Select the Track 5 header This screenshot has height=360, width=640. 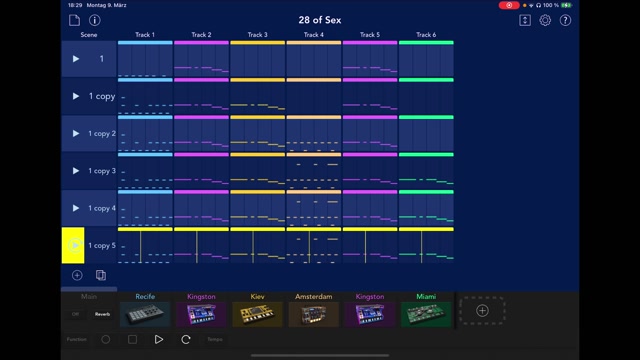(370, 35)
